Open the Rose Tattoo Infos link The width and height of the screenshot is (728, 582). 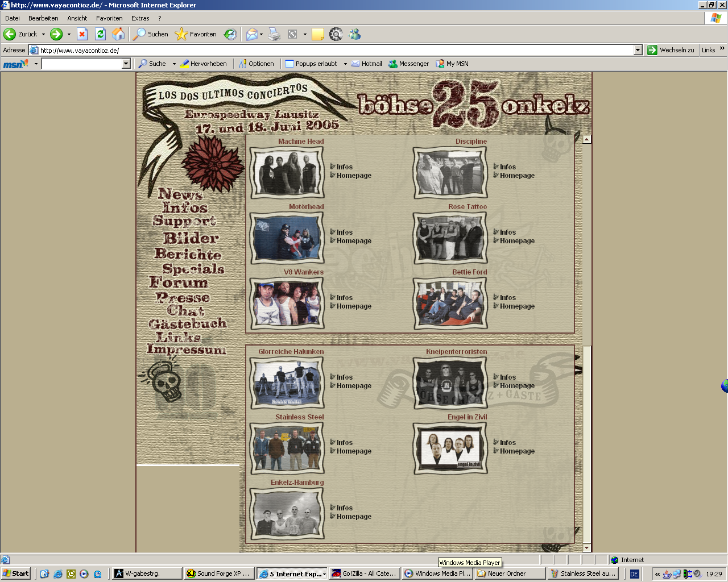[x=508, y=232]
